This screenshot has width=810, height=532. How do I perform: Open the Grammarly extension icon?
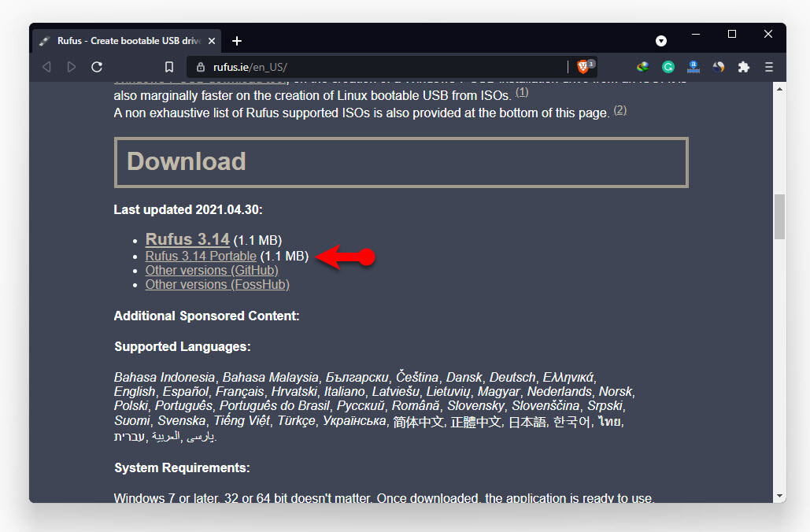tap(668, 67)
